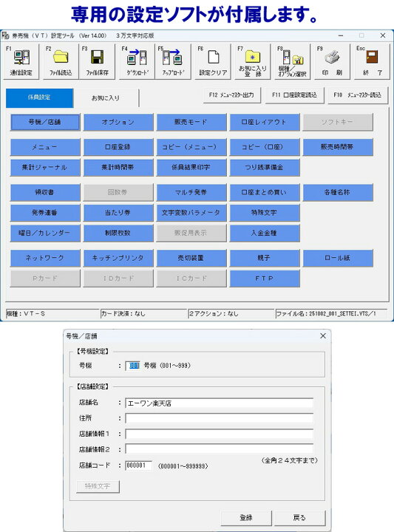
Task: Open the 入金金種 button
Action: 265,233
